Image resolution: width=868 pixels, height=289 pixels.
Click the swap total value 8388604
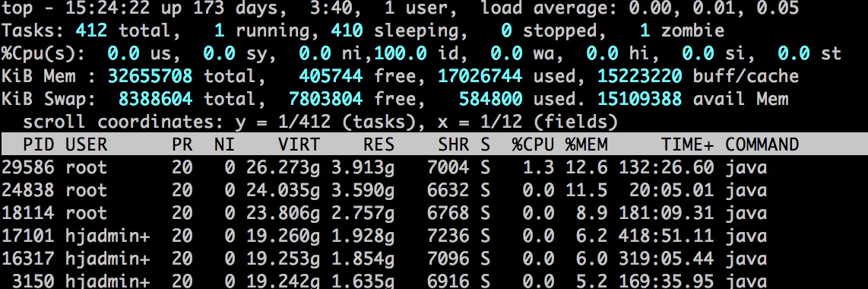click(156, 99)
